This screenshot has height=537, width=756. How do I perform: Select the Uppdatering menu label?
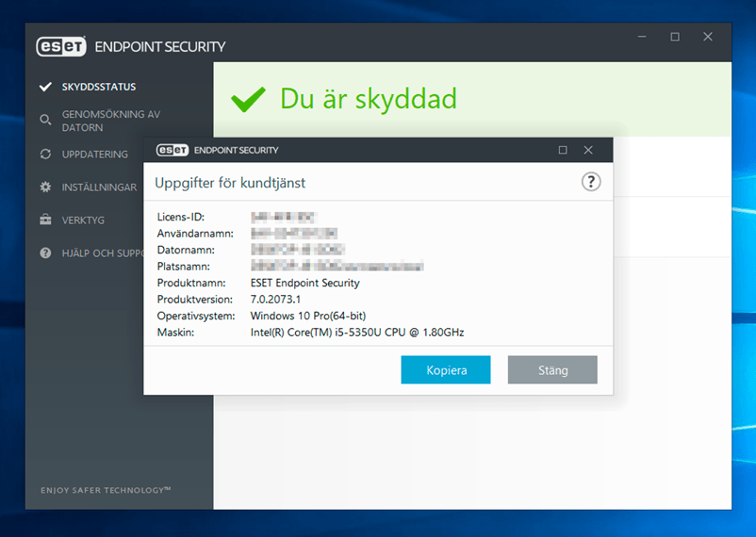[x=94, y=155]
